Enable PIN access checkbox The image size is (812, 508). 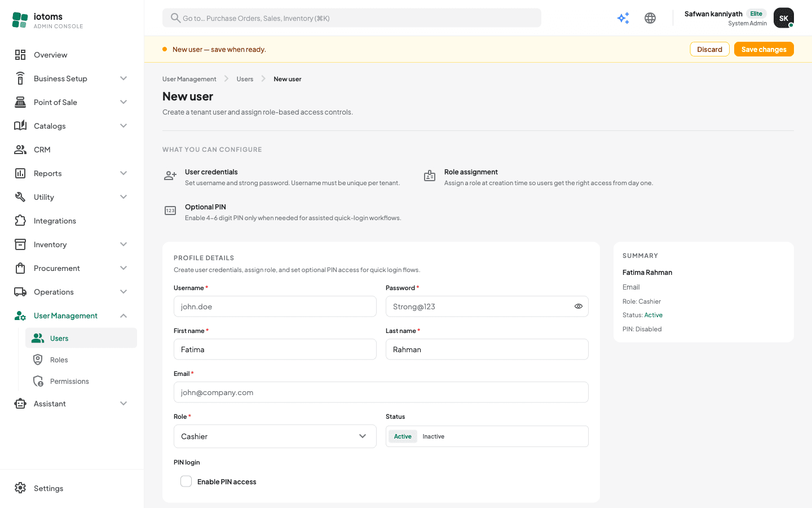point(186,481)
